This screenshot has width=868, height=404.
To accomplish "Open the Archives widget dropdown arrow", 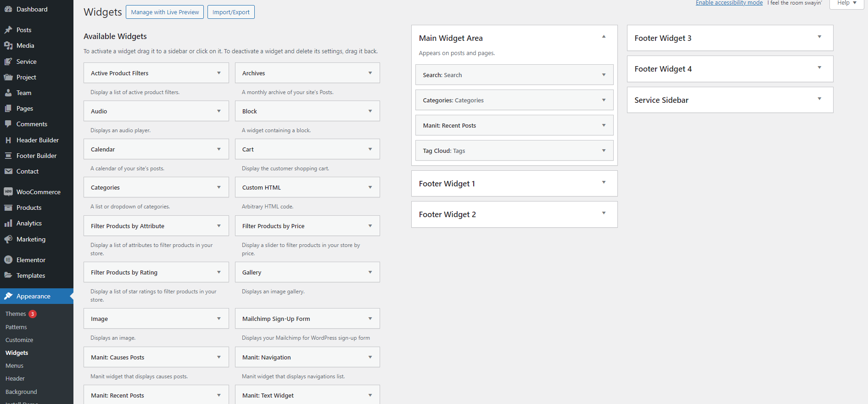I will point(370,73).
